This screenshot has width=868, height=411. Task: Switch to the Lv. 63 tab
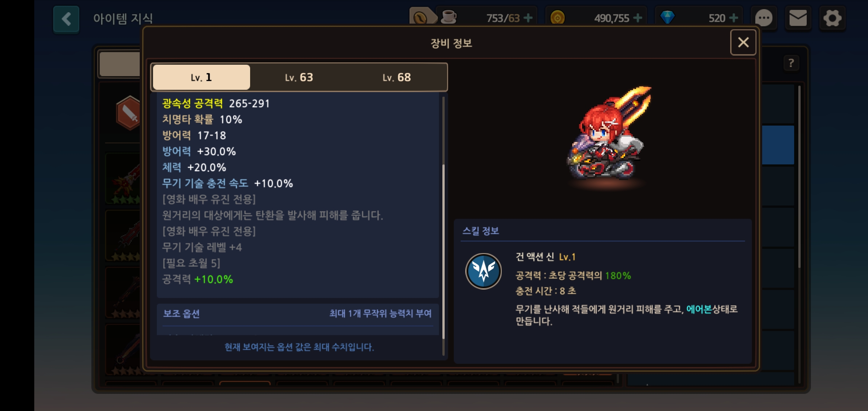click(299, 77)
